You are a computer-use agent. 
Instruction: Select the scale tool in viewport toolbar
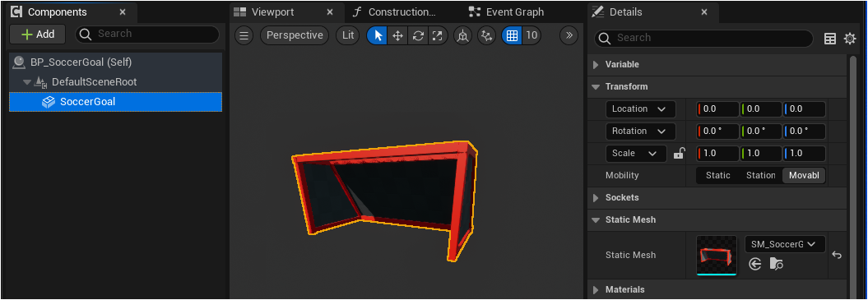tap(438, 35)
